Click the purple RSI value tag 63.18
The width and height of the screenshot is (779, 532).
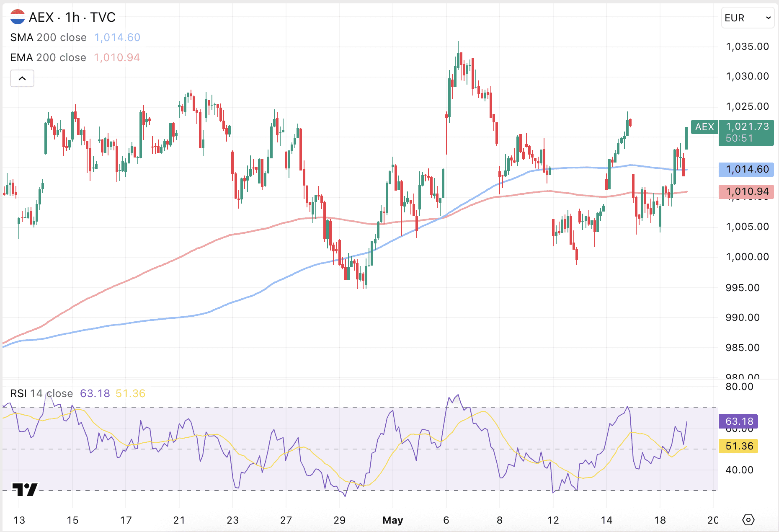click(x=739, y=421)
